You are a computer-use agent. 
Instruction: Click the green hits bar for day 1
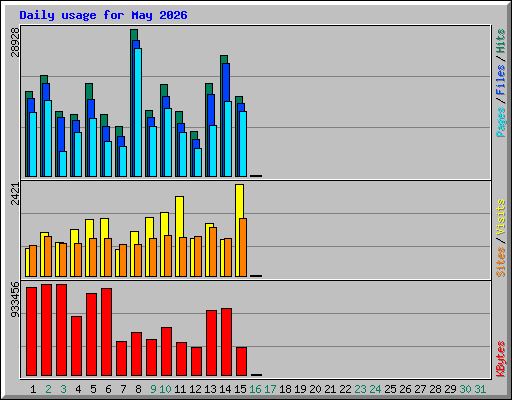tap(29, 95)
